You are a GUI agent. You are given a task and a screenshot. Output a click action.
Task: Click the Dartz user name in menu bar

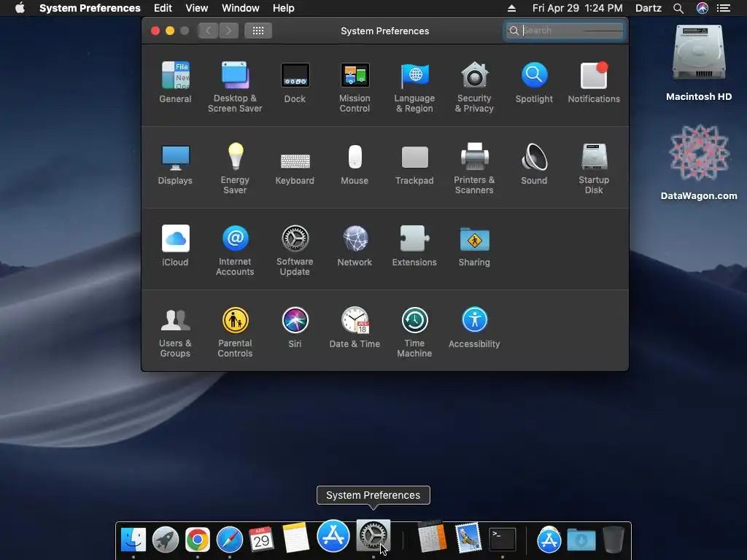click(x=649, y=8)
